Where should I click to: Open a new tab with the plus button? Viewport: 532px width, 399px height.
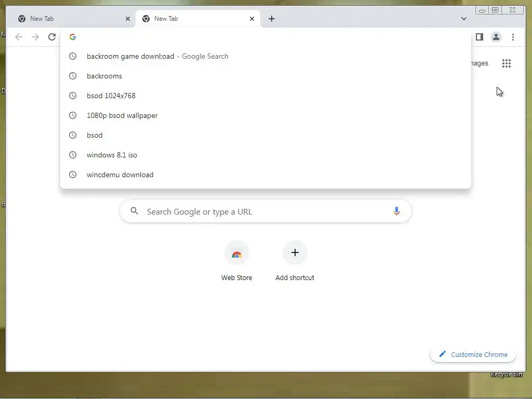tap(271, 19)
